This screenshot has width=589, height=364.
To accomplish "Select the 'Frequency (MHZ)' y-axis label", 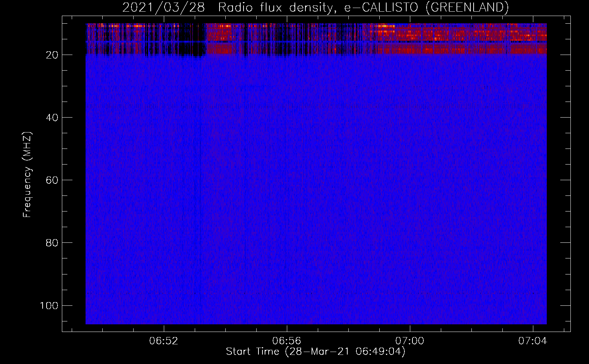I will pyautogui.click(x=27, y=174).
